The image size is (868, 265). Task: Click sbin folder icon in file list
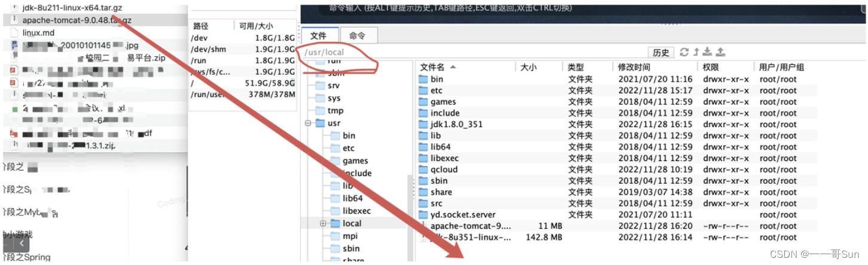423,181
